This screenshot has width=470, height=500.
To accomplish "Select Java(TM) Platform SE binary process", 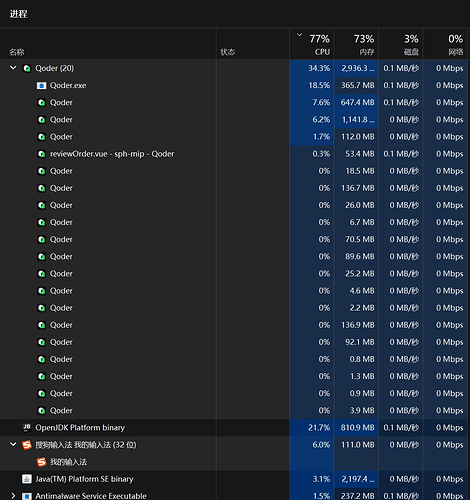I will (x=233, y=479).
